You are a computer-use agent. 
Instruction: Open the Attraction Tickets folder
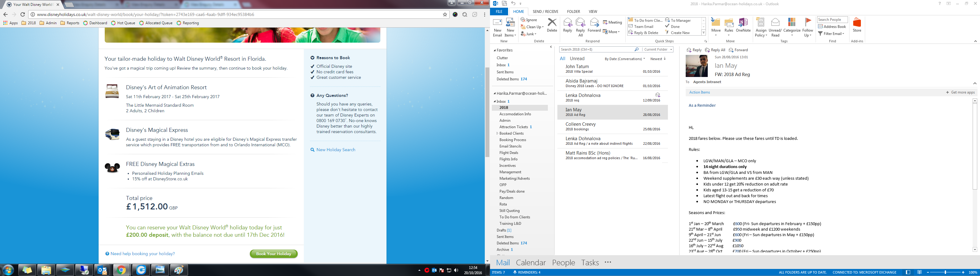coord(514,127)
